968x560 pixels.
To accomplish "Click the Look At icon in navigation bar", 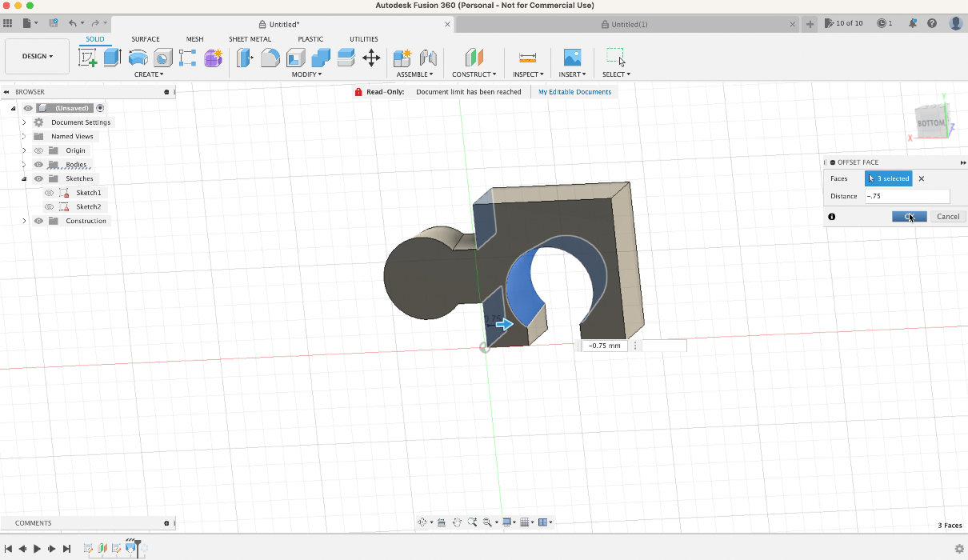I will [441, 522].
